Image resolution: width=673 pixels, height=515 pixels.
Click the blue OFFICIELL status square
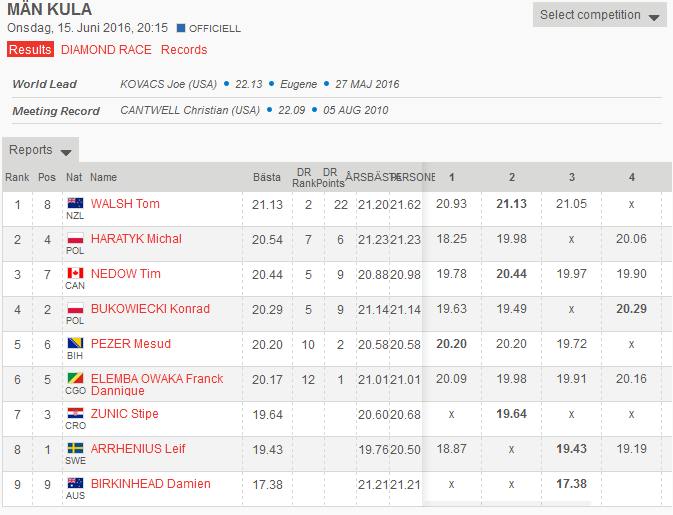(x=180, y=29)
